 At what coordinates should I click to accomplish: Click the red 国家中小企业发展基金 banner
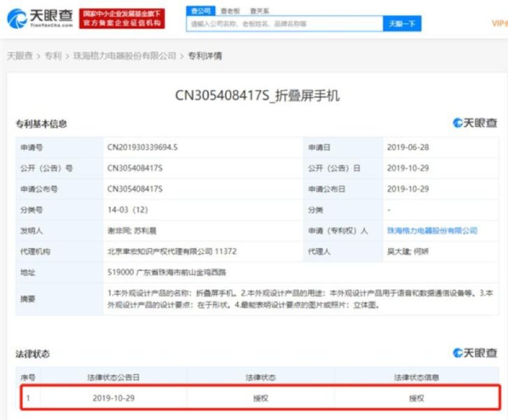tap(122, 18)
